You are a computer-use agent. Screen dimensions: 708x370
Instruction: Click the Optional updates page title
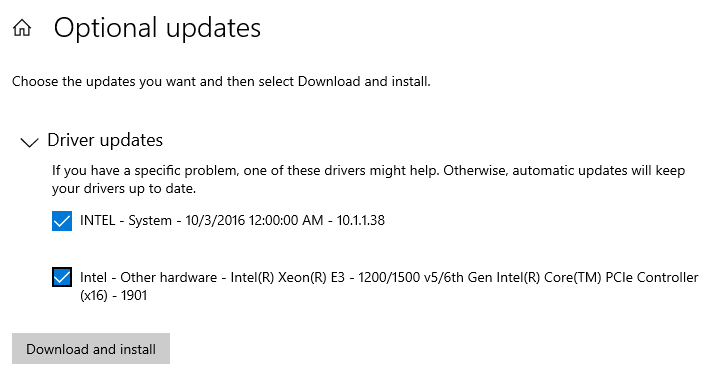coord(157,28)
